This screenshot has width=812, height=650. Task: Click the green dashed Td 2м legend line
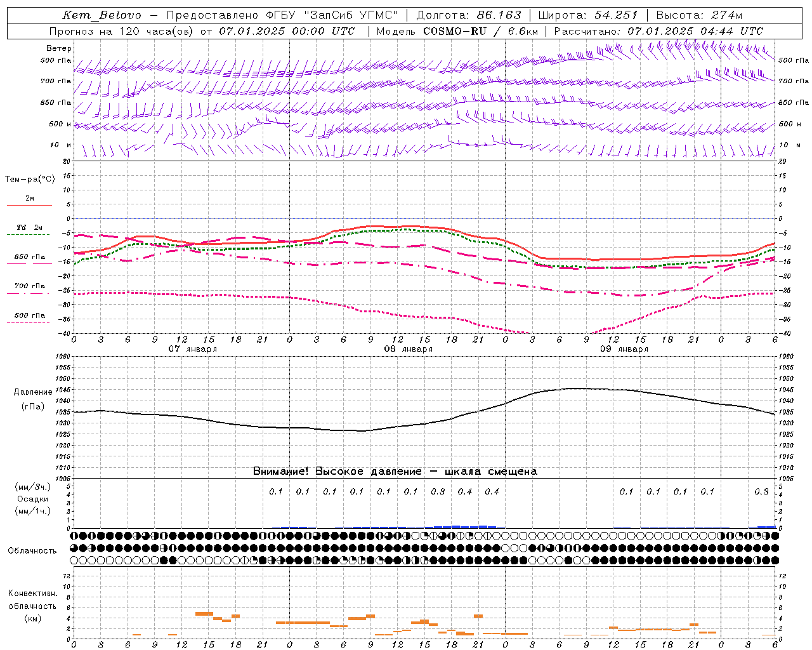coord(28,234)
